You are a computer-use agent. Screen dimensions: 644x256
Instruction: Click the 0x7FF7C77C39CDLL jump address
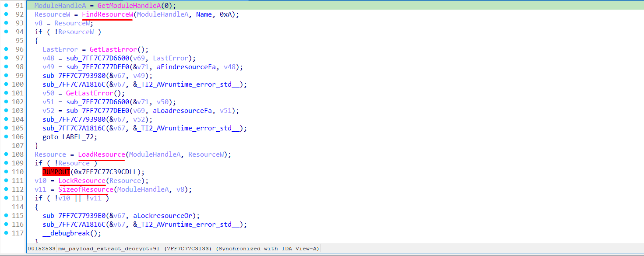(106, 172)
